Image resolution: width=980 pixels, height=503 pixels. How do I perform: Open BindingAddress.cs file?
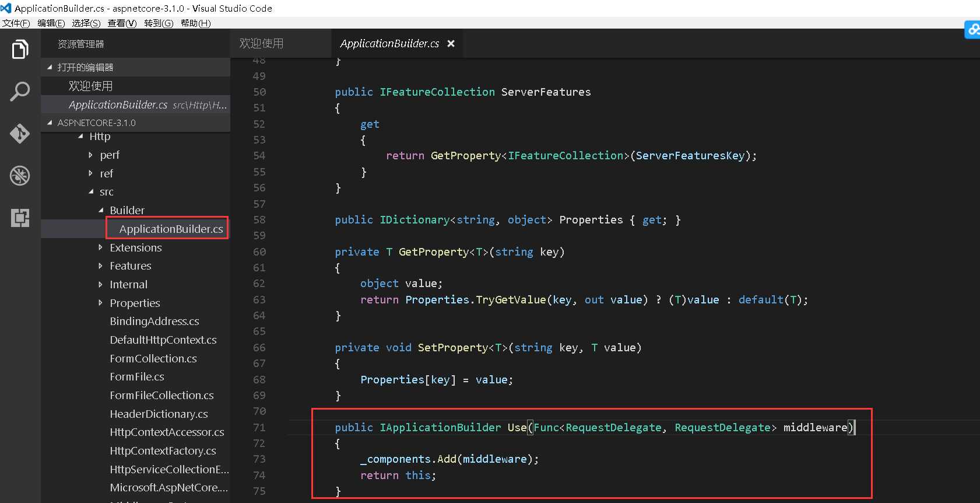[x=154, y=322]
